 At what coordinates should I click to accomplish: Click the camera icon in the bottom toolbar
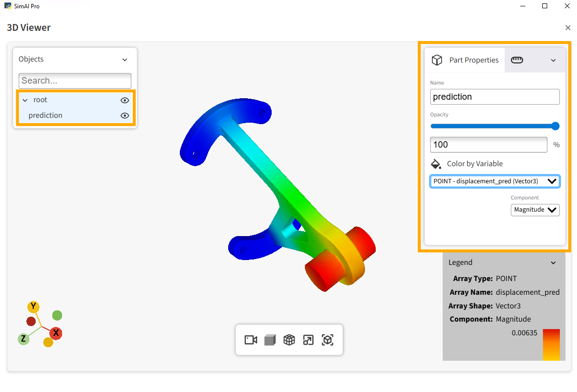[251, 340]
